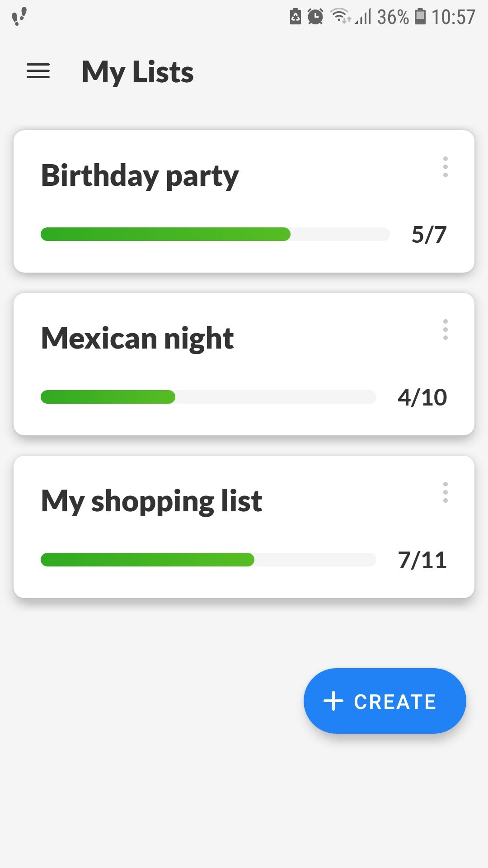Tap the battery icon in status bar
The width and height of the screenshot is (488, 868).
pos(420,16)
